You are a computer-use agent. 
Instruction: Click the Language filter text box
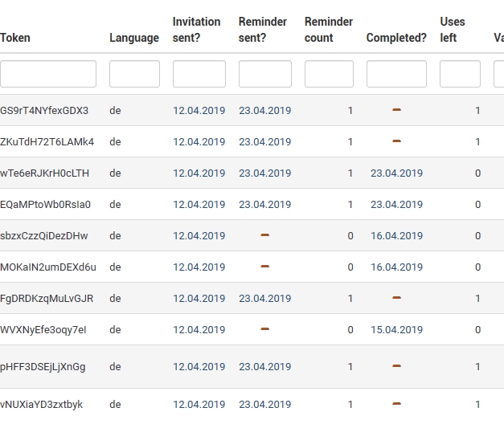(x=134, y=74)
